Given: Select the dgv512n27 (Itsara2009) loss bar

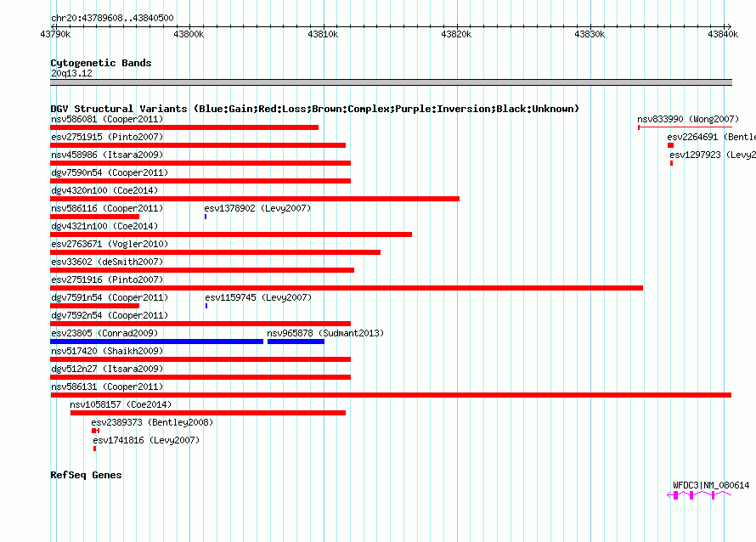Looking at the screenshot, I should coord(200,377).
